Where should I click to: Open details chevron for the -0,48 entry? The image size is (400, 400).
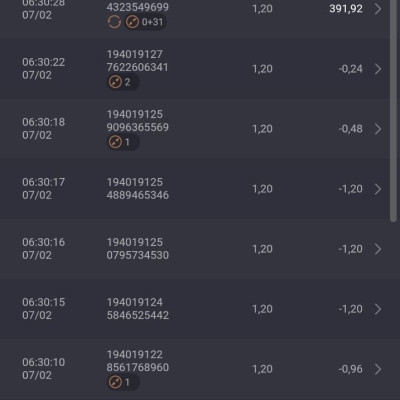[x=378, y=129]
